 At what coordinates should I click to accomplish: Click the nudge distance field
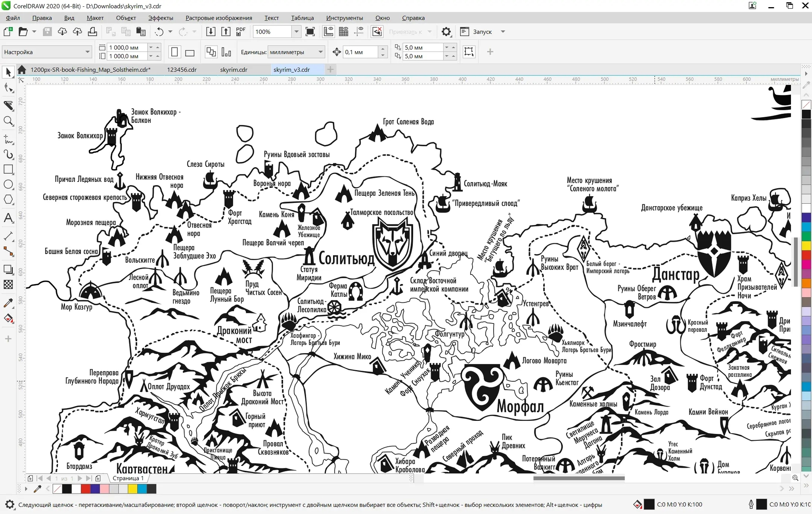click(x=361, y=52)
